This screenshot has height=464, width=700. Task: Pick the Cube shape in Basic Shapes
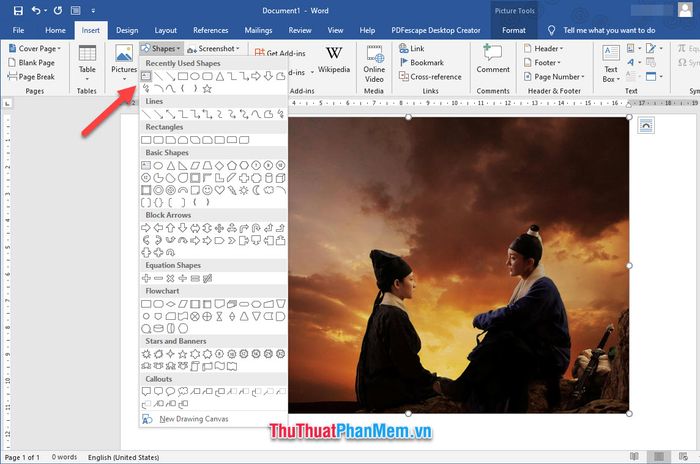[x=280, y=178]
